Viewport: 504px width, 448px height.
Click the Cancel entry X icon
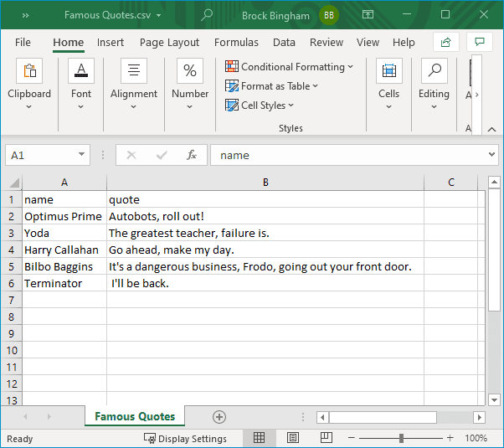[x=131, y=155]
